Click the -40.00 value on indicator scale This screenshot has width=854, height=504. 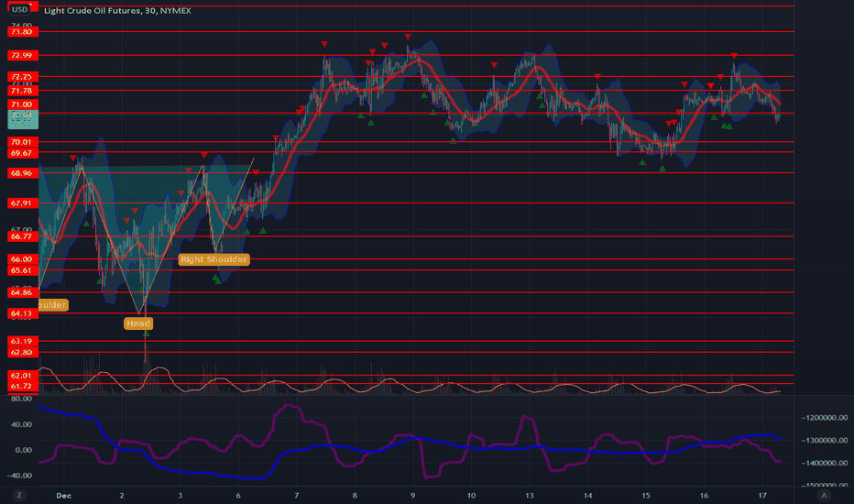pos(19,476)
